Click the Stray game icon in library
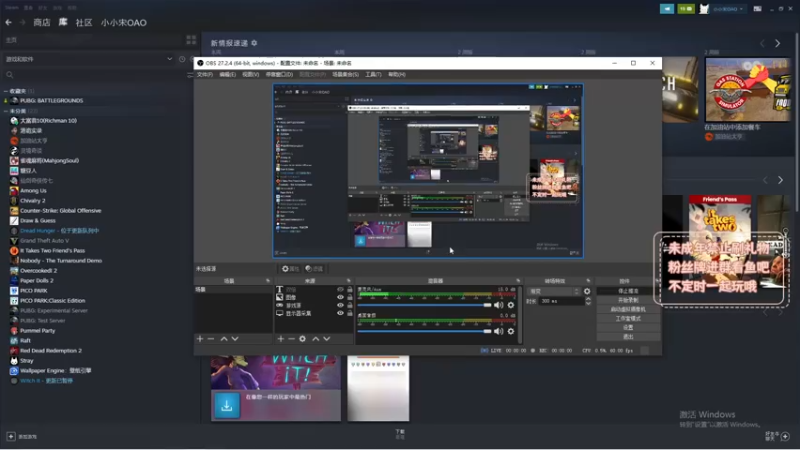This screenshot has width=800, height=450. point(14,361)
